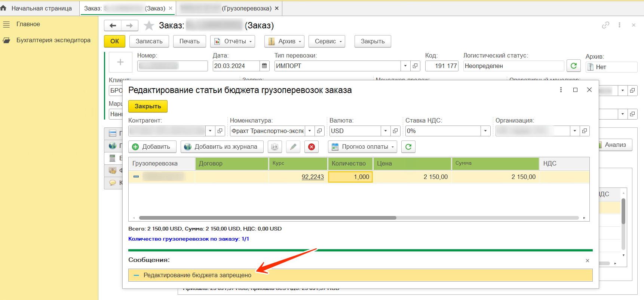Image resolution: width=644 pixels, height=300 pixels.
Task: Click the Добавить из журнала button
Action: tap(222, 147)
